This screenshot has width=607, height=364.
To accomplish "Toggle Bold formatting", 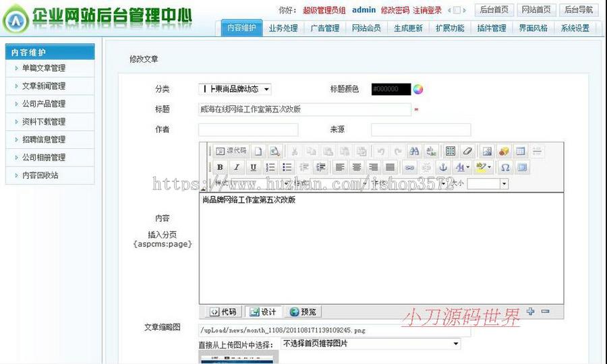I will coord(220,167).
